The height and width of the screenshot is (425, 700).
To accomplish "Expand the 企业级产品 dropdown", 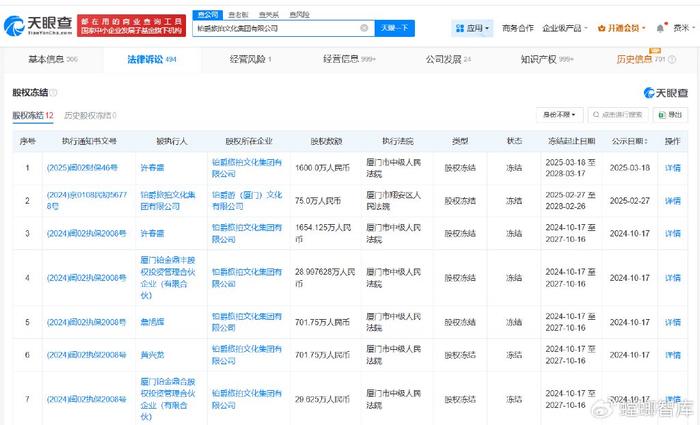I will [x=565, y=28].
